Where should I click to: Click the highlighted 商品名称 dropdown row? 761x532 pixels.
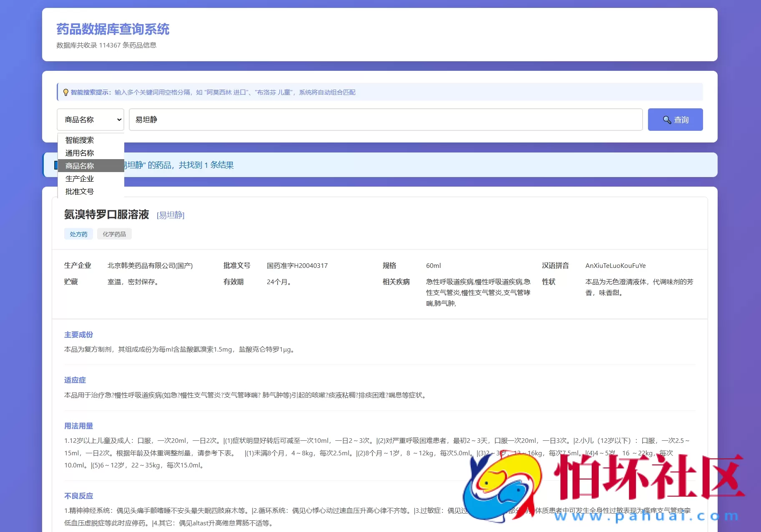pos(79,165)
